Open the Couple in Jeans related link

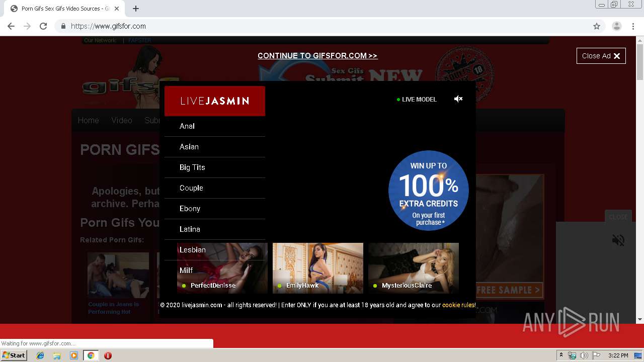click(114, 308)
